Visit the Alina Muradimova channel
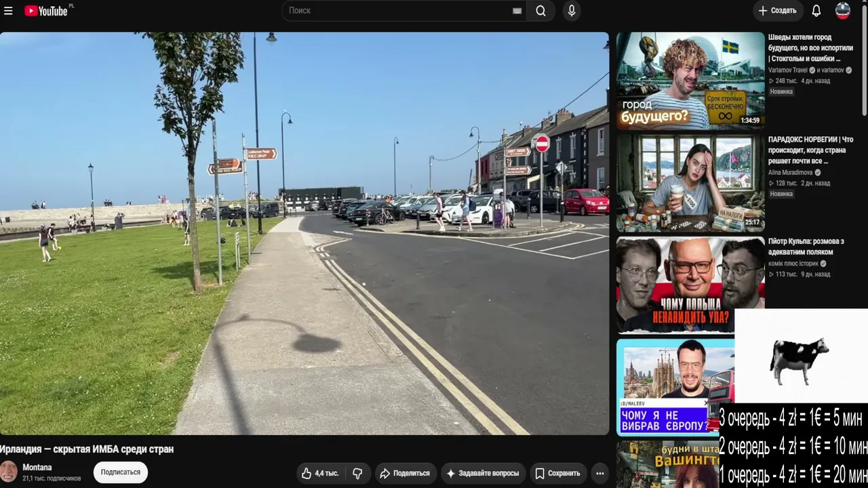 click(x=790, y=172)
